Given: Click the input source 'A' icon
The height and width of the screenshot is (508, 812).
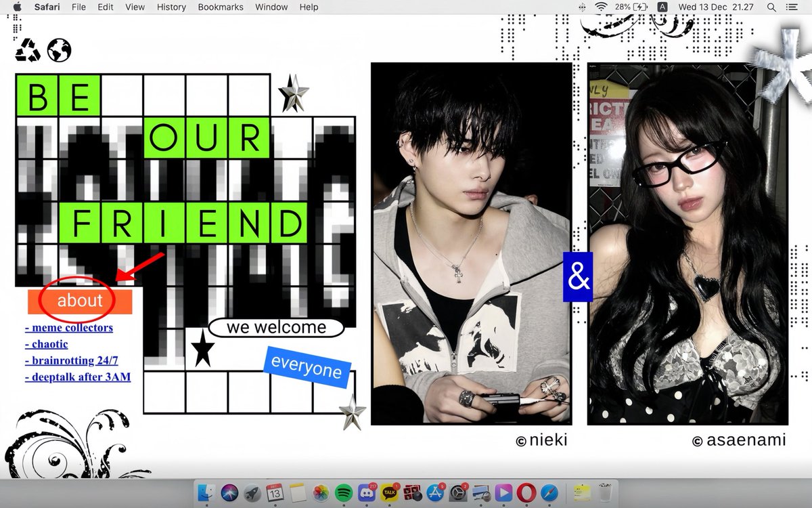Looking at the screenshot, I should pyautogui.click(x=662, y=7).
